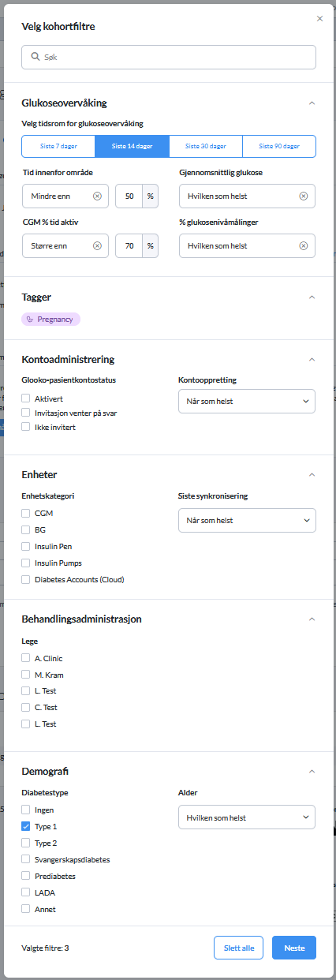Collapse the Enheter section

click(312, 474)
